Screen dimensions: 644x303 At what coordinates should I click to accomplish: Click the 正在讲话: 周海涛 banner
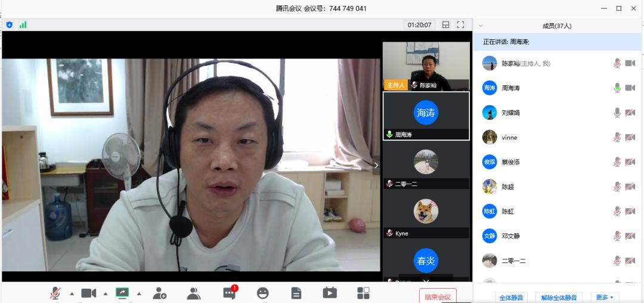(x=557, y=42)
